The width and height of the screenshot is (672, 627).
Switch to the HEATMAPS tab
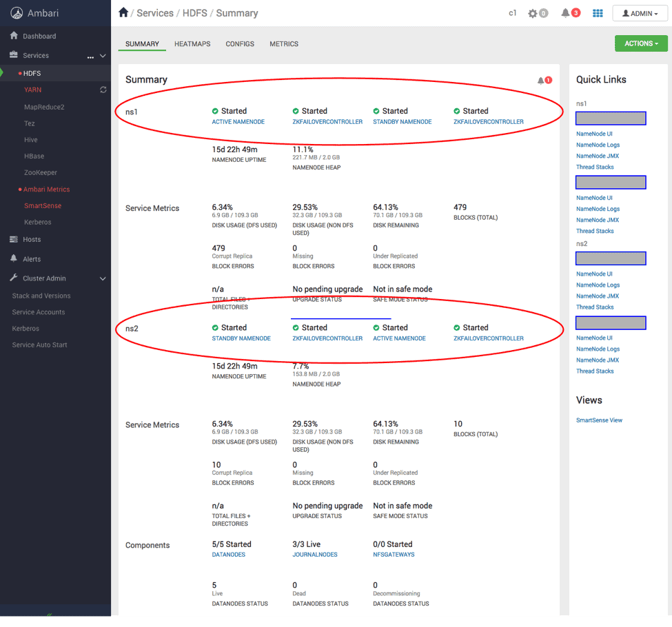point(192,44)
